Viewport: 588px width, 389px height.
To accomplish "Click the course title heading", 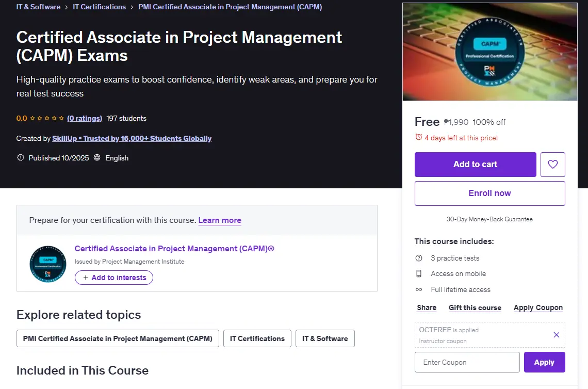I will [179, 46].
